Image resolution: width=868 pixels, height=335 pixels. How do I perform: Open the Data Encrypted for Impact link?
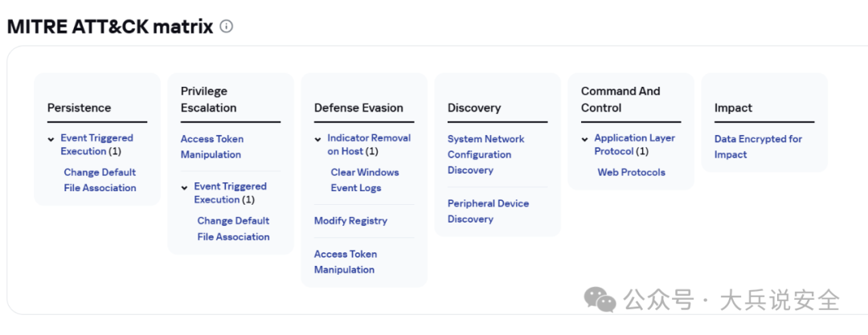[758, 146]
